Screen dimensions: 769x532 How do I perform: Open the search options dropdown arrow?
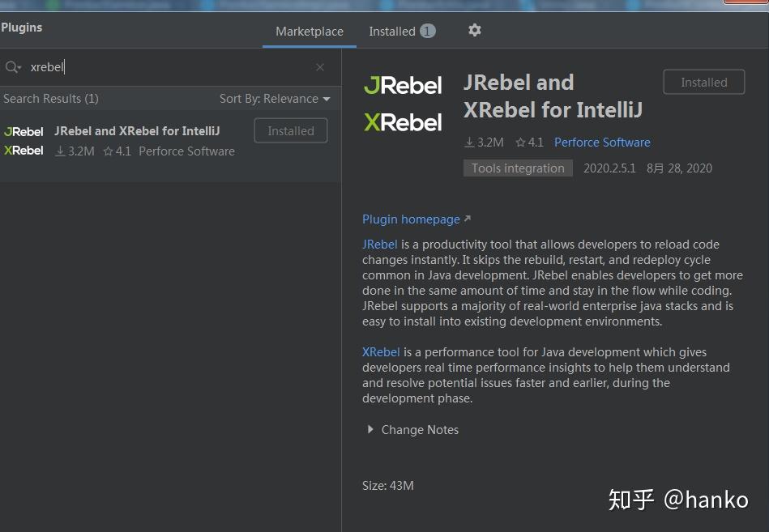(19, 68)
